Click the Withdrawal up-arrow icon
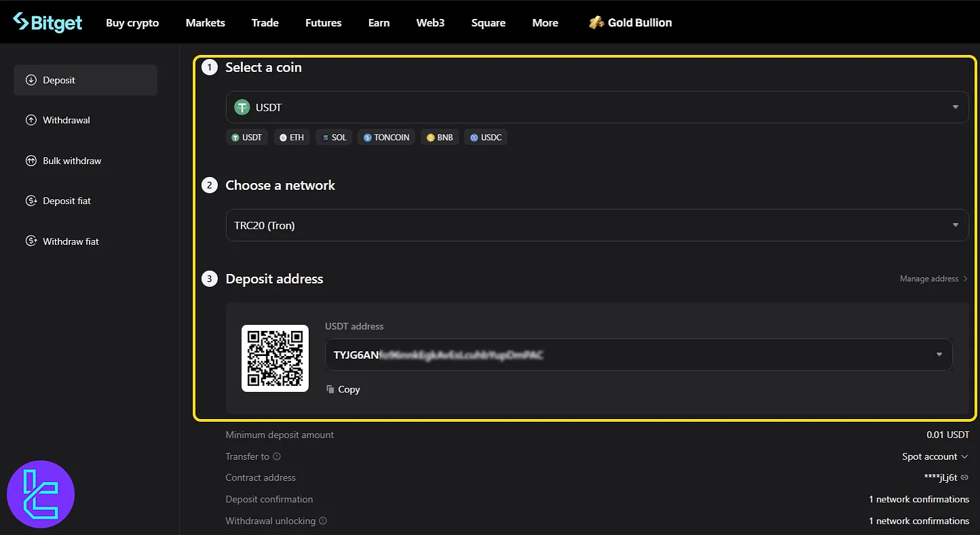This screenshot has width=980, height=535. click(x=31, y=120)
